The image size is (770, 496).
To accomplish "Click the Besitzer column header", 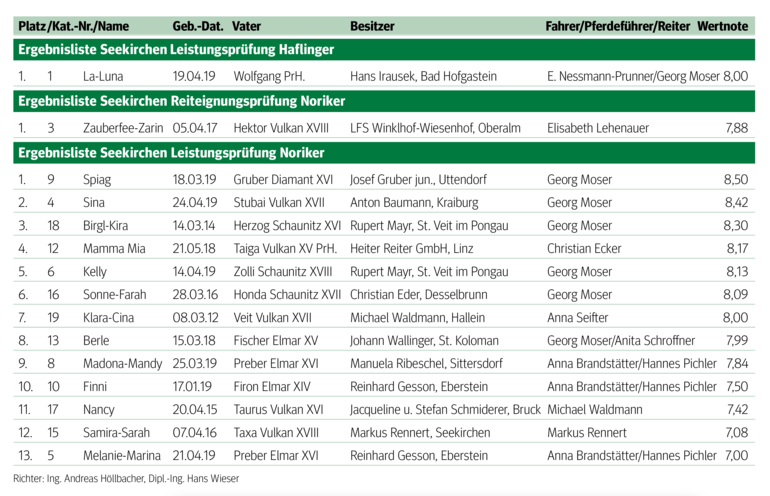I will pos(371,23).
